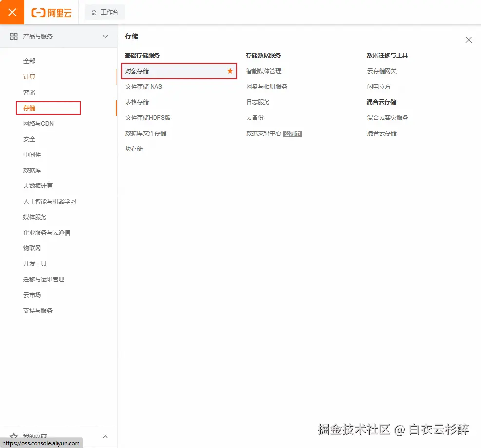Open 云备份 link
The height and width of the screenshot is (448, 481).
[x=255, y=118]
